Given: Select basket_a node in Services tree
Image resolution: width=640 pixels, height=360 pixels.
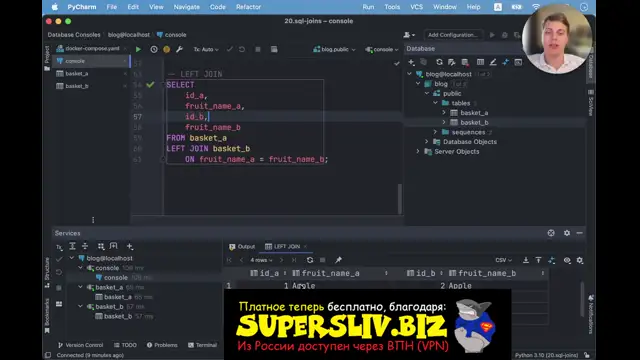Looking at the screenshot, I should point(109,287).
